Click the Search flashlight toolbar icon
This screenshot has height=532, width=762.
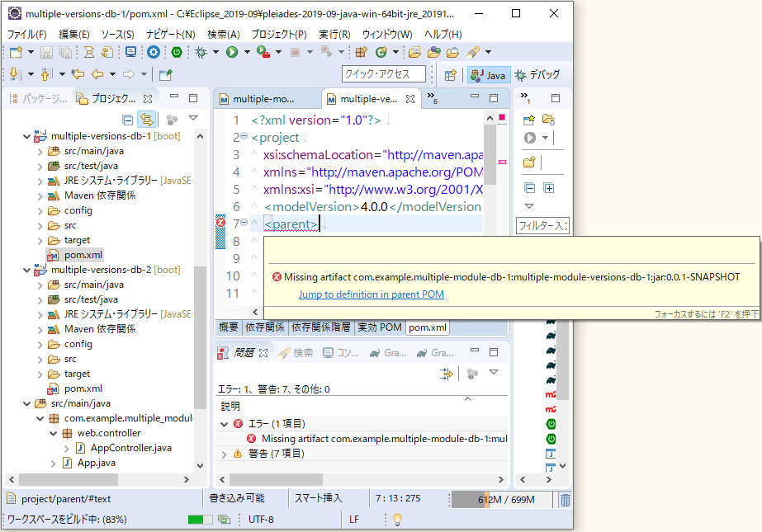(473, 52)
